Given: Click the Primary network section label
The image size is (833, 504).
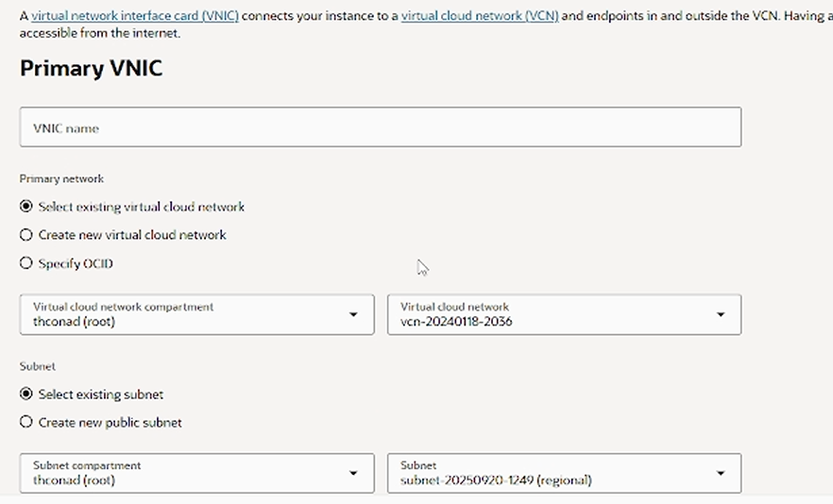Looking at the screenshot, I should coord(61,178).
